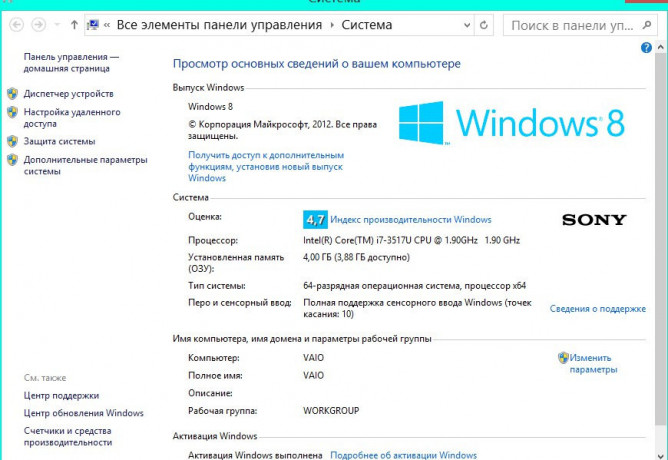Open Help with the question mark icon
Screen dimensions: 668x460
point(646,47)
